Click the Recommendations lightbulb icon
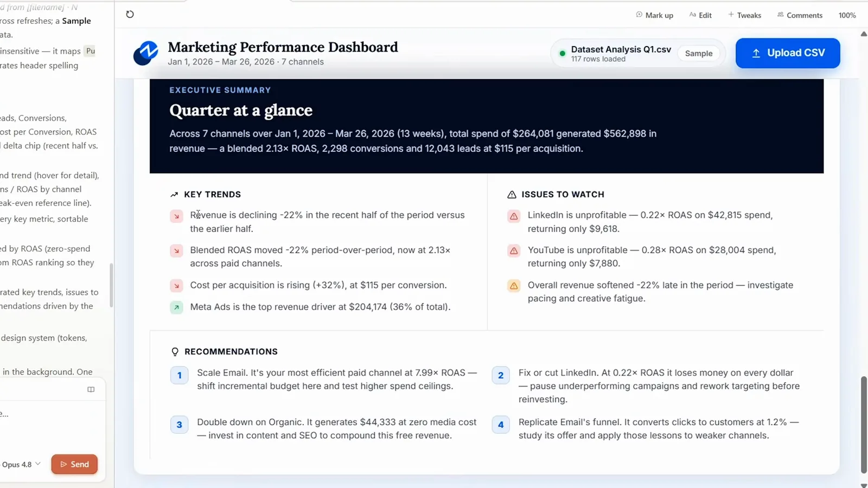Screen dimensions: 868x488 (x=175, y=352)
